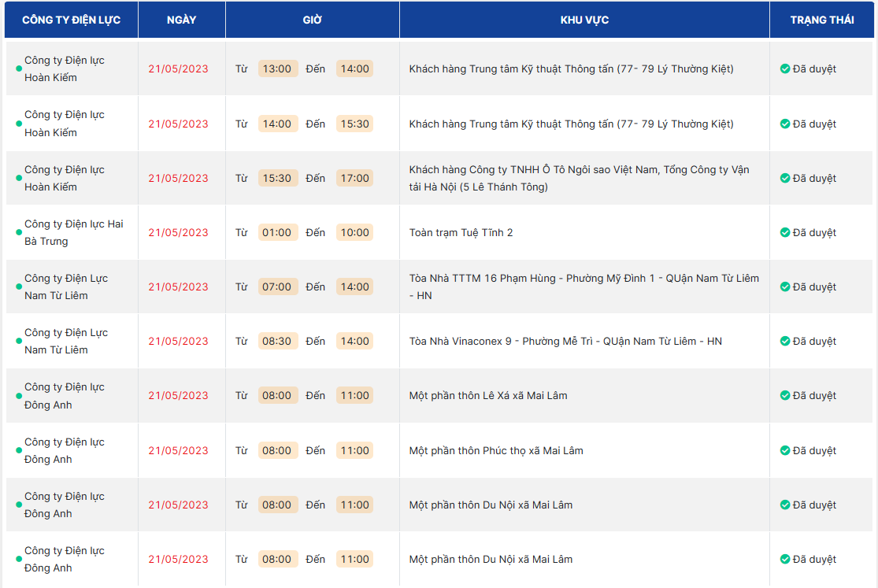Click the CÔNG TY ĐIỆN LỰC column header

coord(71,20)
